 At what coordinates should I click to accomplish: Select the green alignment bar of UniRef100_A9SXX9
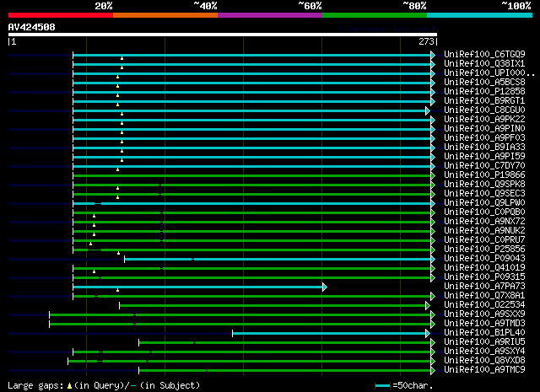point(240,315)
